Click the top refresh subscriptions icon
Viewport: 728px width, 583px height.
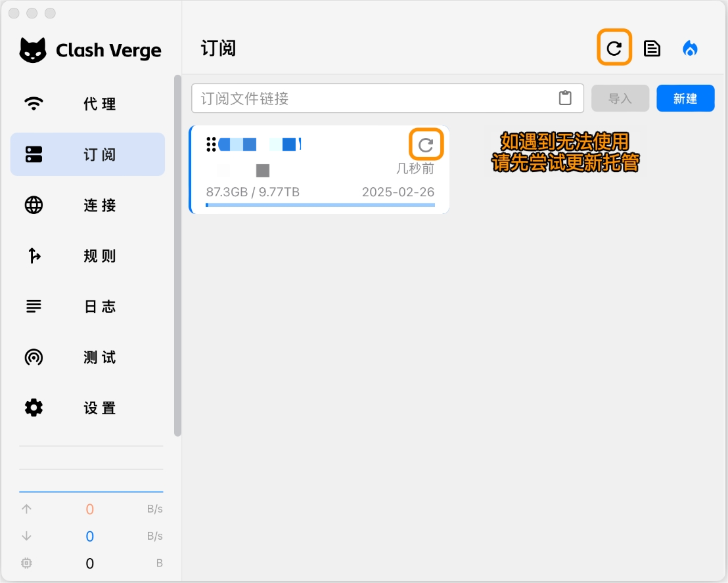614,48
